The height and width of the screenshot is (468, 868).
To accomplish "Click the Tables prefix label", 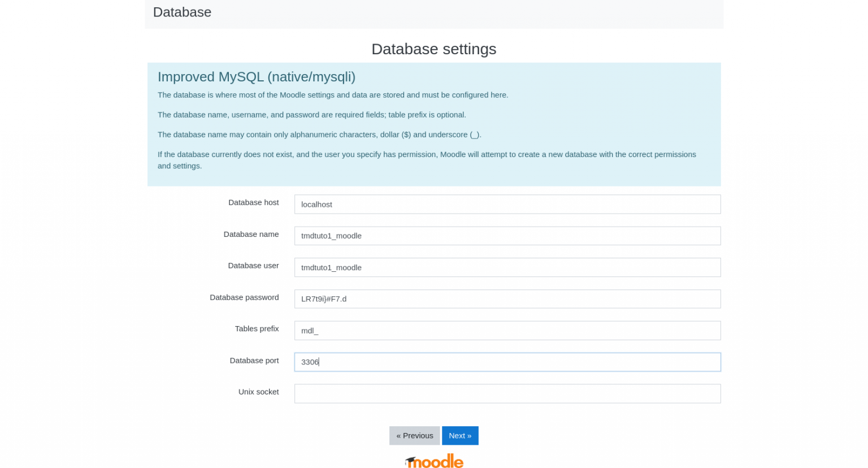I will [257, 328].
